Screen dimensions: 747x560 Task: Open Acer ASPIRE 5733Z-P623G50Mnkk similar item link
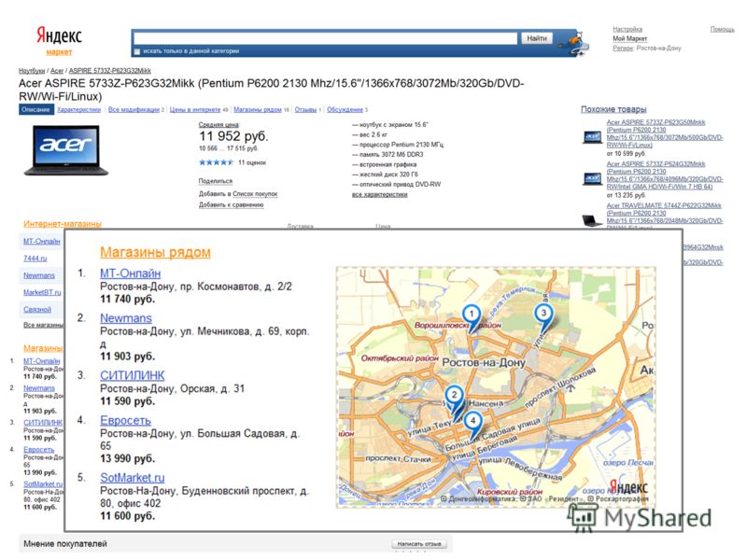[665, 133]
